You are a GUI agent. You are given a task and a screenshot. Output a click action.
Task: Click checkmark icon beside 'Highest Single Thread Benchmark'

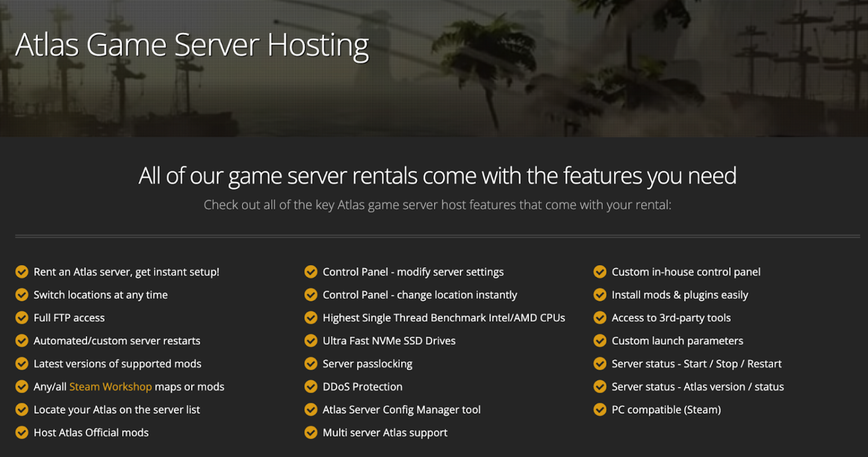click(x=311, y=318)
